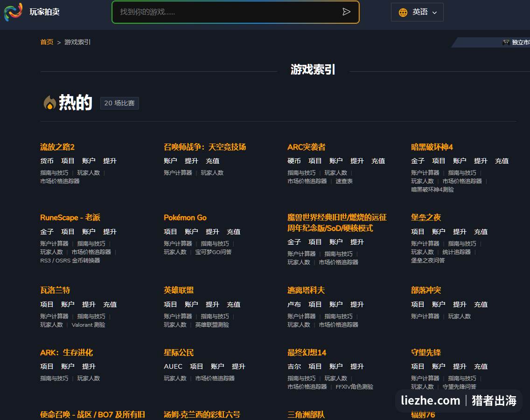This screenshot has height=420, width=530.
Task: Open the ARK：生存进化 game title
Action: coord(66,352)
